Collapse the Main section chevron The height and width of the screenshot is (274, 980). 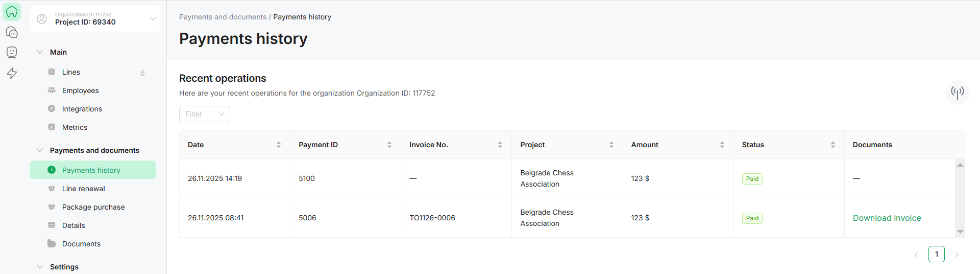pos(40,52)
